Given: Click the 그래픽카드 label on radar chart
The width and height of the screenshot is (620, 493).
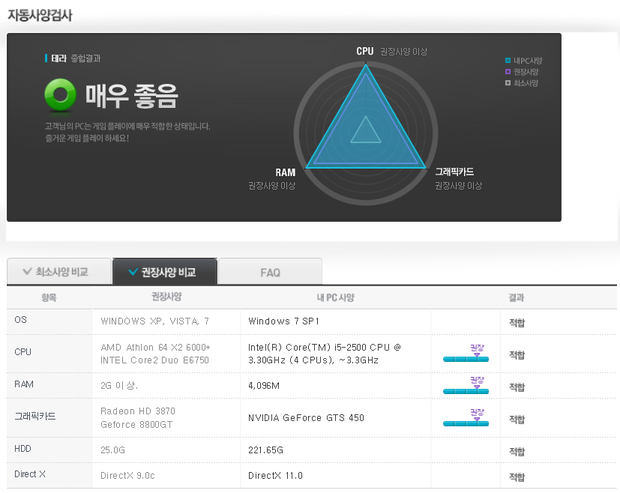Looking at the screenshot, I should [x=454, y=172].
